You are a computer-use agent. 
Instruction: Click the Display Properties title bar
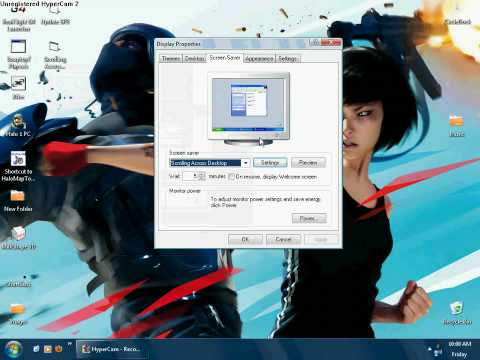pos(232,44)
